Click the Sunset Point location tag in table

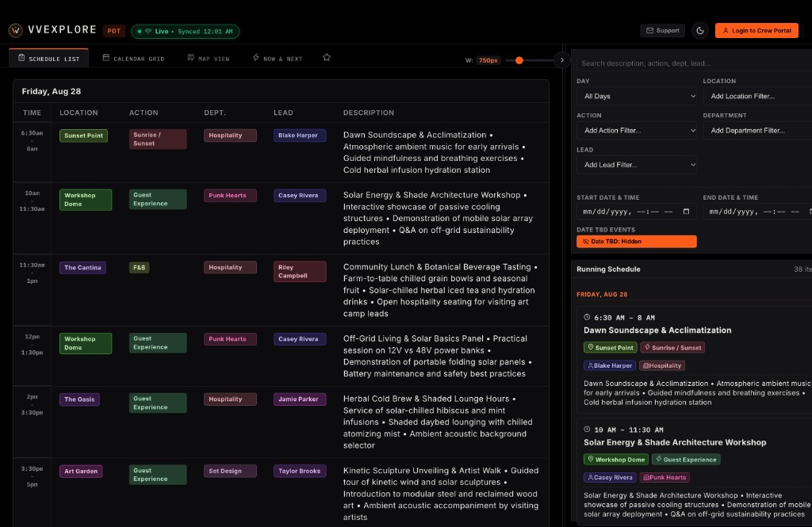point(83,136)
